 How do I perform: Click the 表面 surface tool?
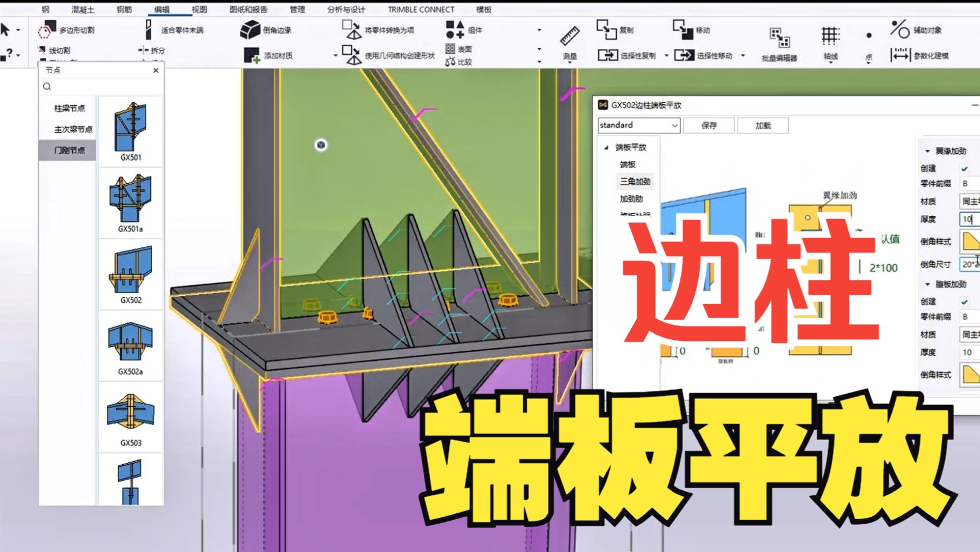tap(459, 49)
